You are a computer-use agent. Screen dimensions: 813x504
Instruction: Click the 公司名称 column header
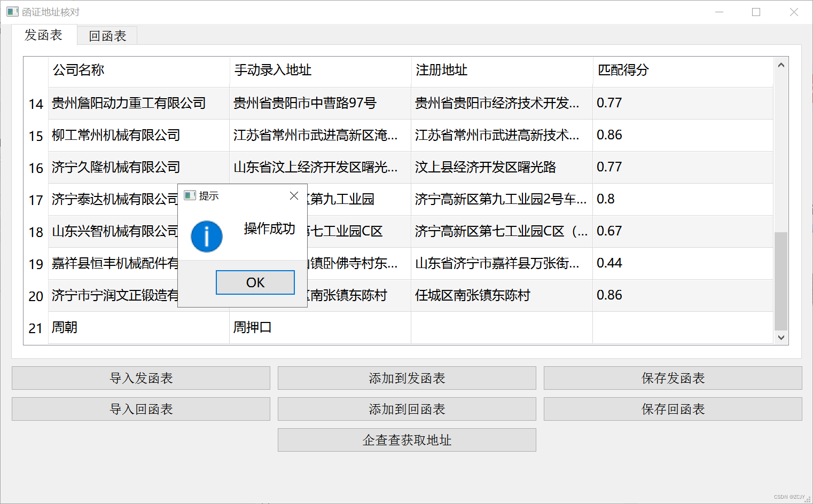coord(139,70)
